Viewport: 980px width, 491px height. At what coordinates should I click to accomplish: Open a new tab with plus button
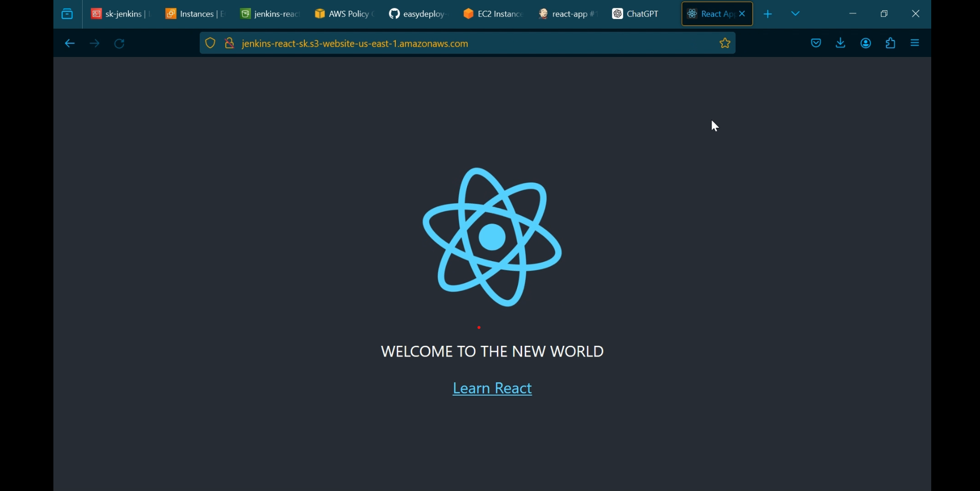tap(768, 14)
